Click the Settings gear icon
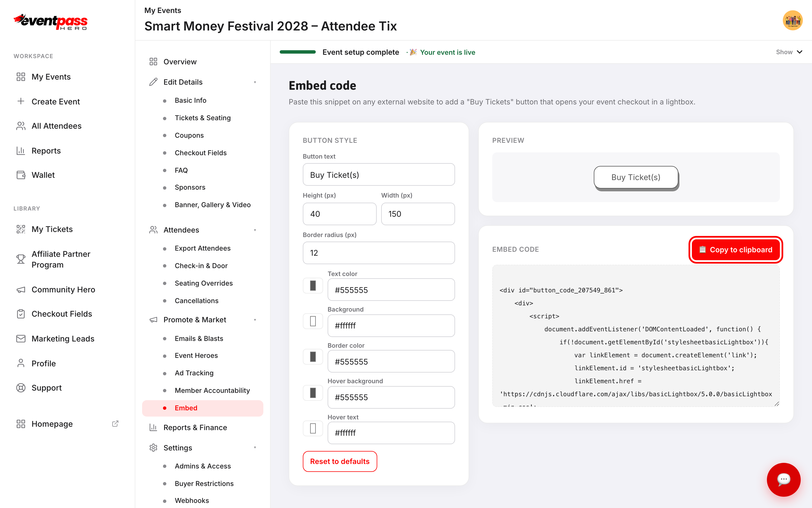The image size is (812, 508). tap(153, 448)
